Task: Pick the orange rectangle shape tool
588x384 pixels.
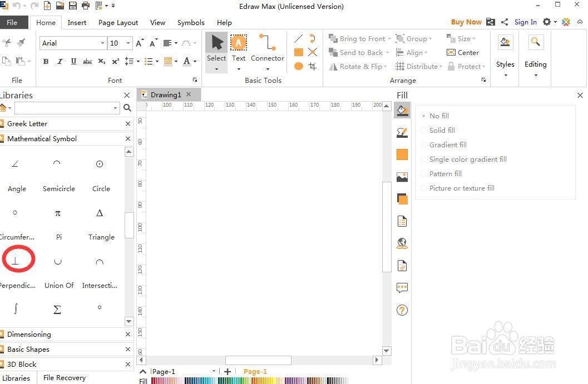Action: [x=299, y=52]
